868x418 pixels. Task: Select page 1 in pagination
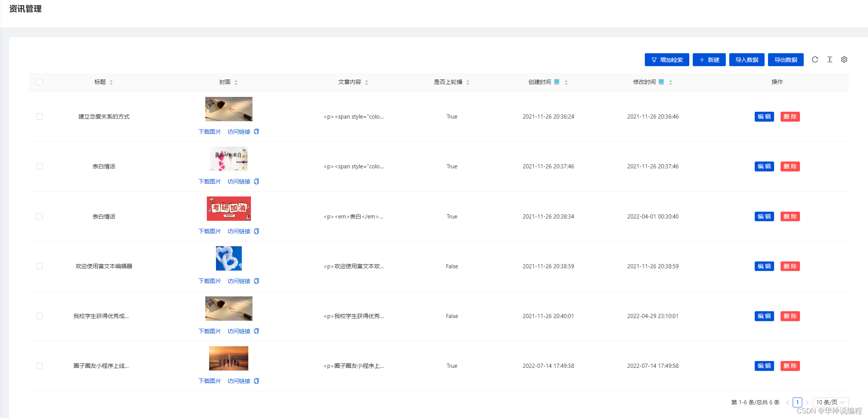[797, 402]
